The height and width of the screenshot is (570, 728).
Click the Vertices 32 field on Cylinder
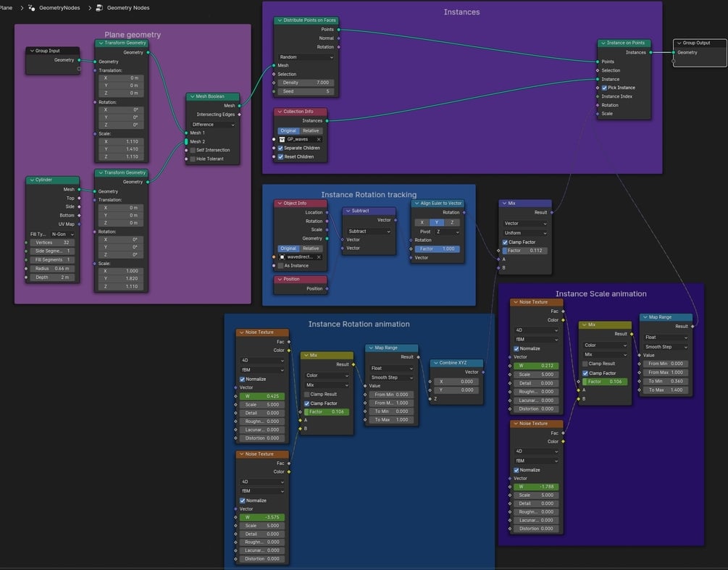tap(52, 243)
